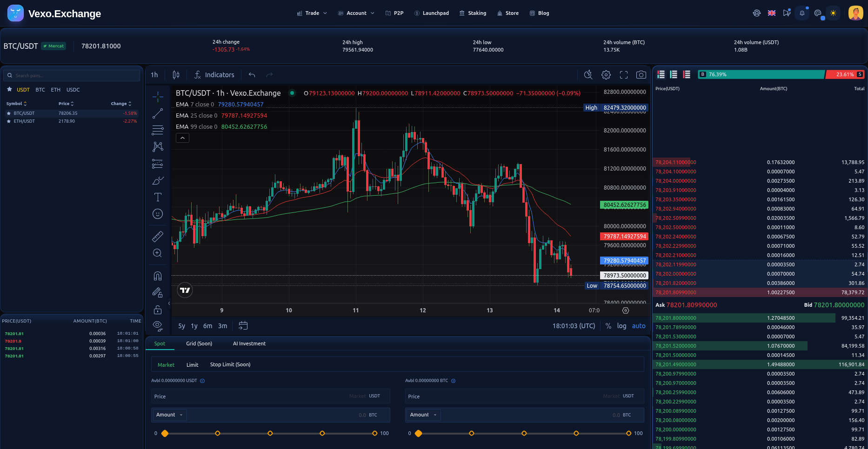The image size is (868, 449).
Task: Open the notifications bell
Action: pos(802,13)
